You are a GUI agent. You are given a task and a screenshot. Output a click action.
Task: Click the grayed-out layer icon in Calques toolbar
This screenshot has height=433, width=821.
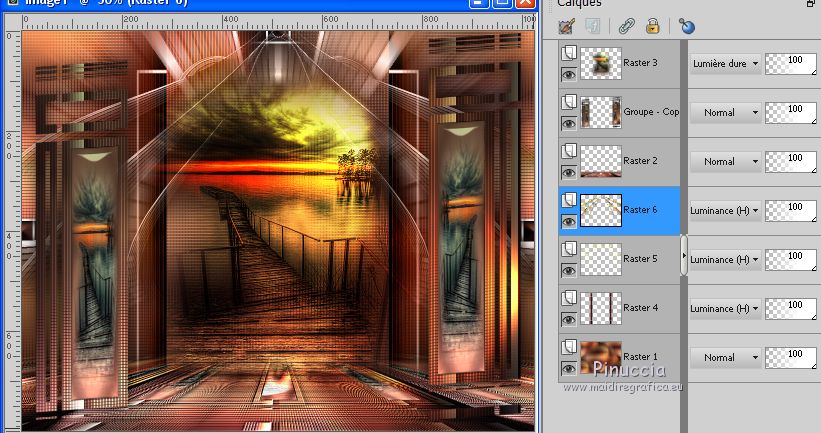pos(593,26)
